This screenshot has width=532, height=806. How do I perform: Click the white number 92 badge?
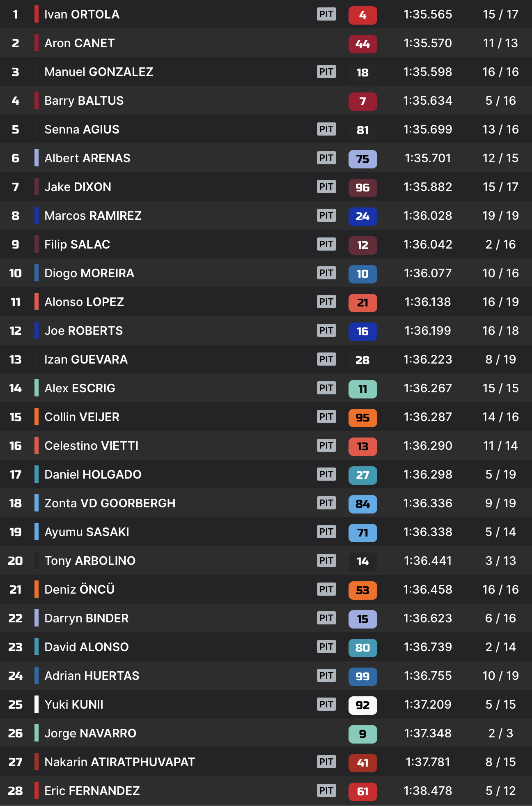(362, 705)
